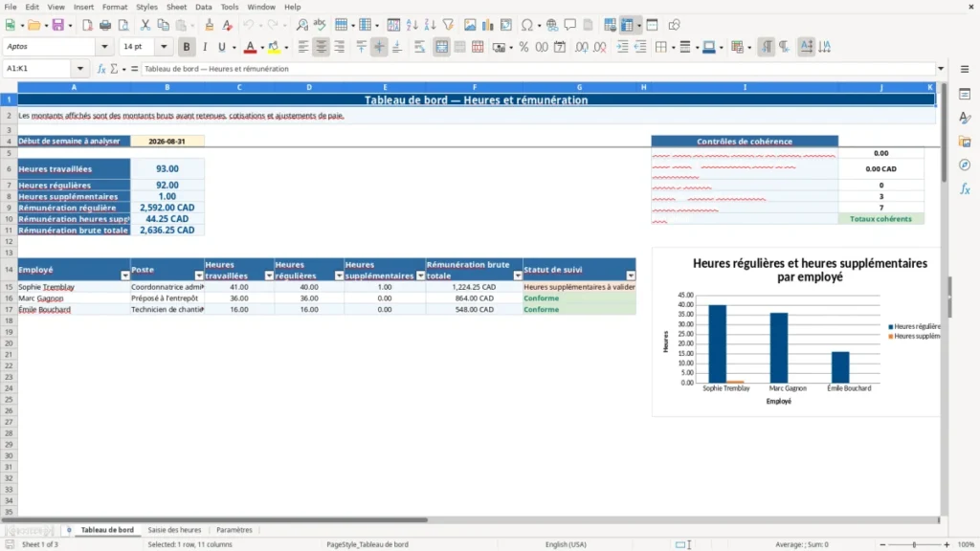Image resolution: width=980 pixels, height=551 pixels.
Task: Toggle Center Horizontally alignment
Action: pos(322,47)
